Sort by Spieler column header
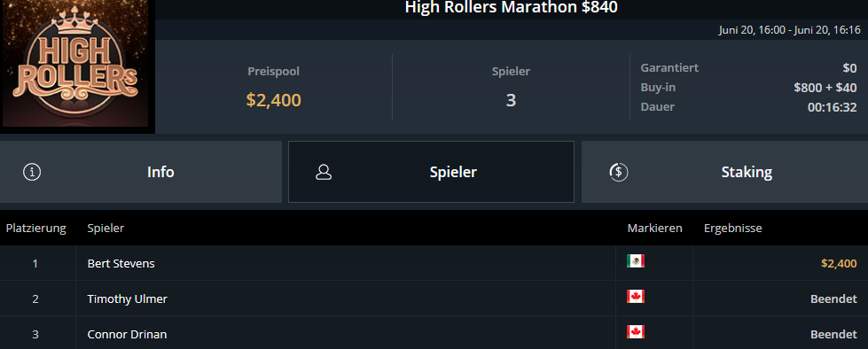 pyautogui.click(x=106, y=228)
